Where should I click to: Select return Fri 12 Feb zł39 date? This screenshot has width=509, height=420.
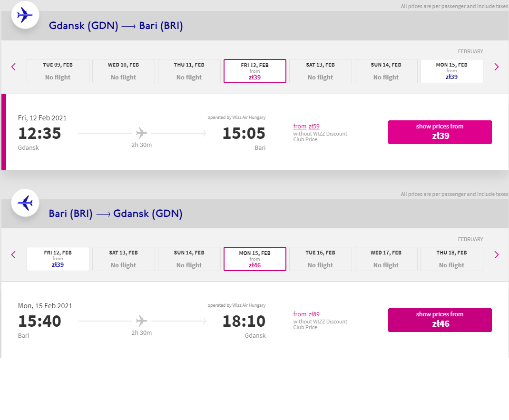click(58, 259)
